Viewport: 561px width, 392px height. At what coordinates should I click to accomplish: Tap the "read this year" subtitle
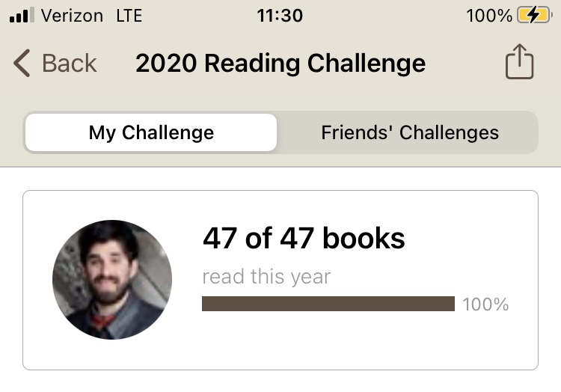pos(266,277)
